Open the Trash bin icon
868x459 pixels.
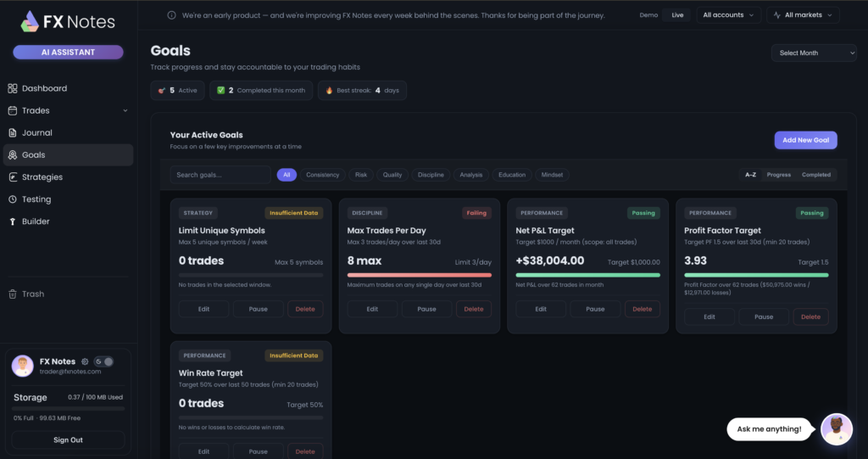(13, 294)
